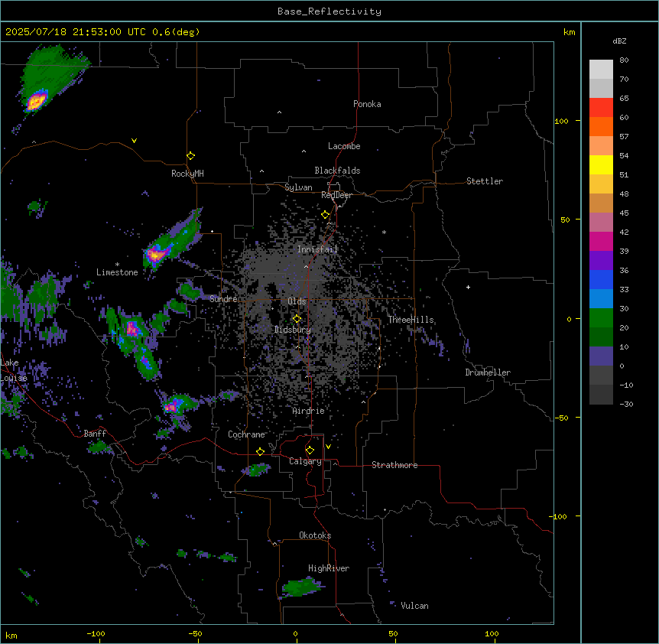
Task: Click the km unit label at bottom left
Action: 11,636
